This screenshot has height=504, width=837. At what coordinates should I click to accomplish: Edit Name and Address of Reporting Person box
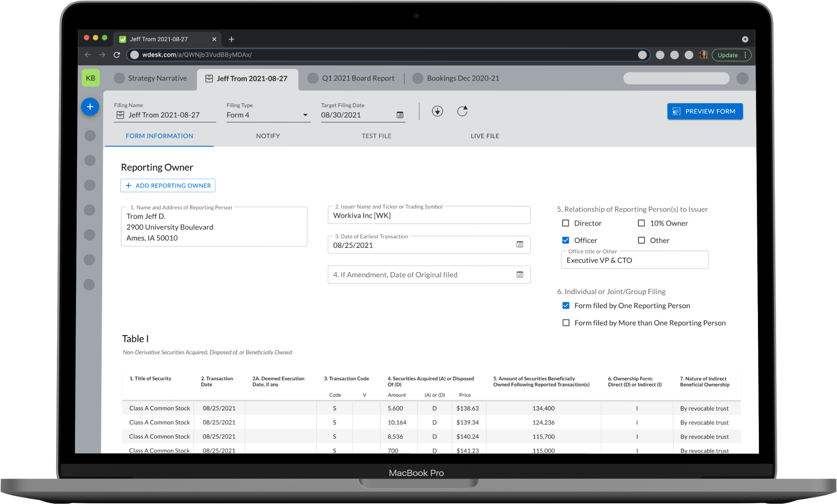coord(214,227)
